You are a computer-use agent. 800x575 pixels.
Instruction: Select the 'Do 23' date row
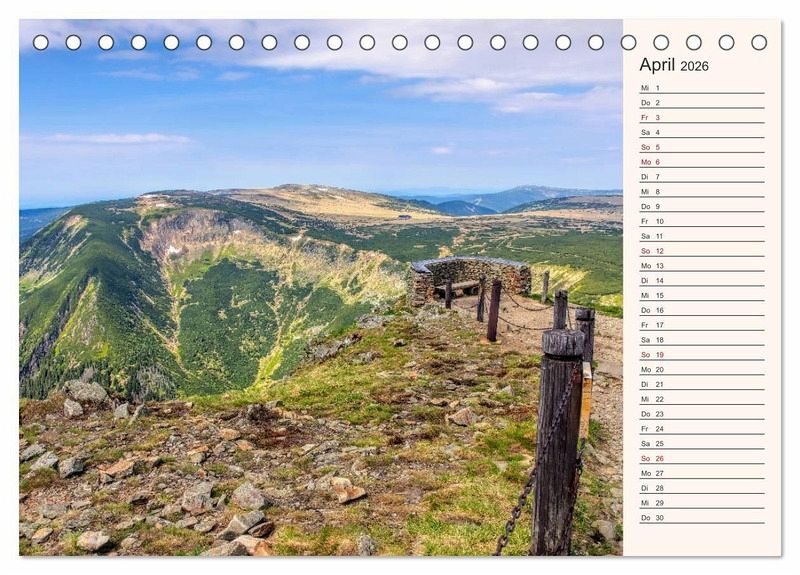pos(702,413)
